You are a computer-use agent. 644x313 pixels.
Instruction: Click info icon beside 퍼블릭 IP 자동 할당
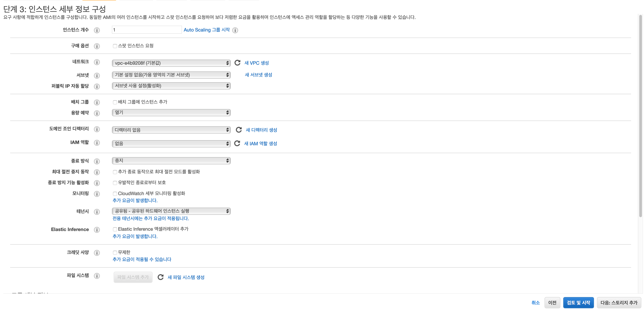[x=97, y=86]
